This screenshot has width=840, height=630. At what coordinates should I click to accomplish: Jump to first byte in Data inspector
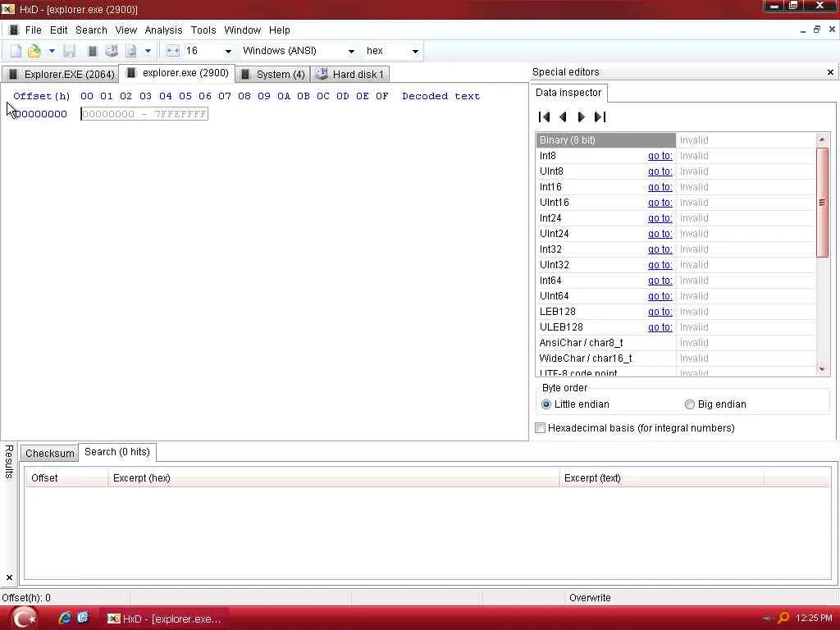(x=545, y=116)
